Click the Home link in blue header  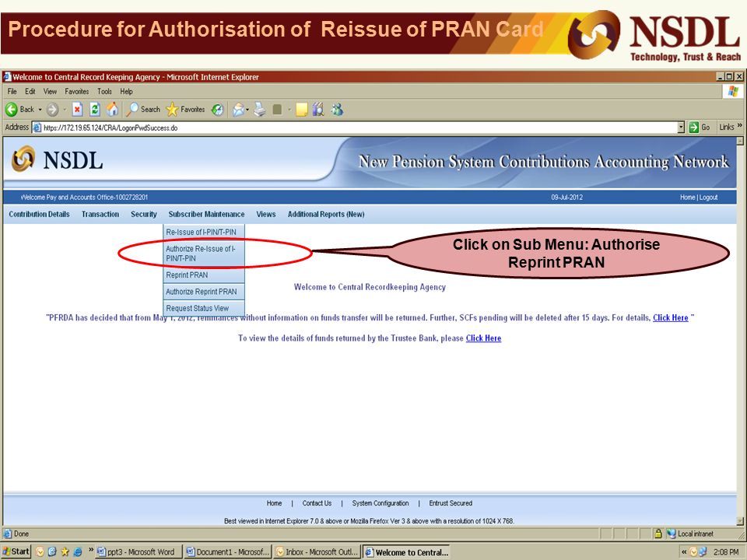[687, 197]
